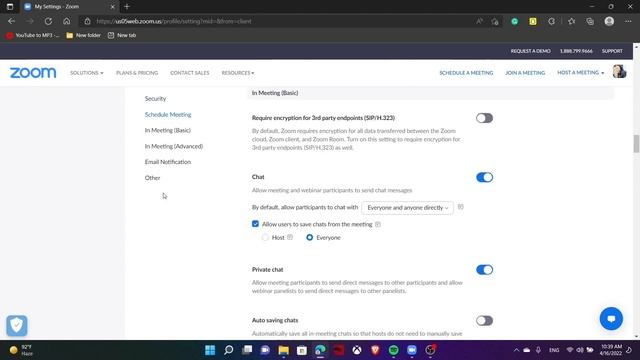This screenshot has width=640, height=360.
Task: Open browser collections icon
Action: (590, 21)
